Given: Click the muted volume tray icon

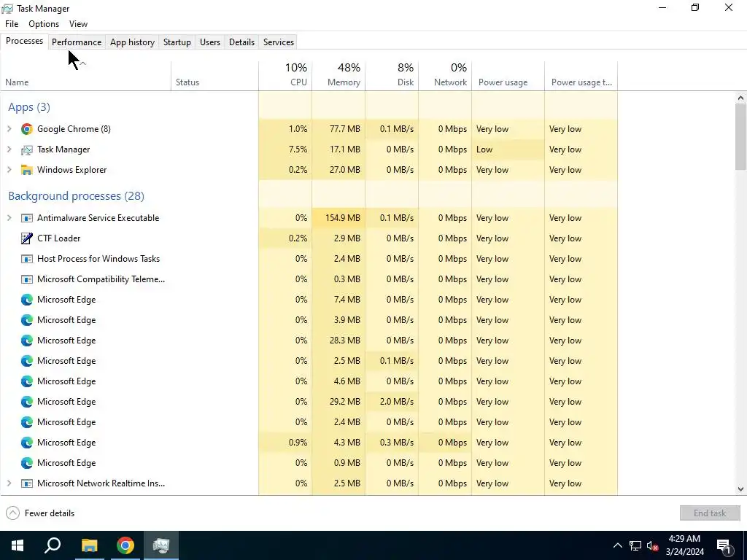Looking at the screenshot, I should coord(653,545).
